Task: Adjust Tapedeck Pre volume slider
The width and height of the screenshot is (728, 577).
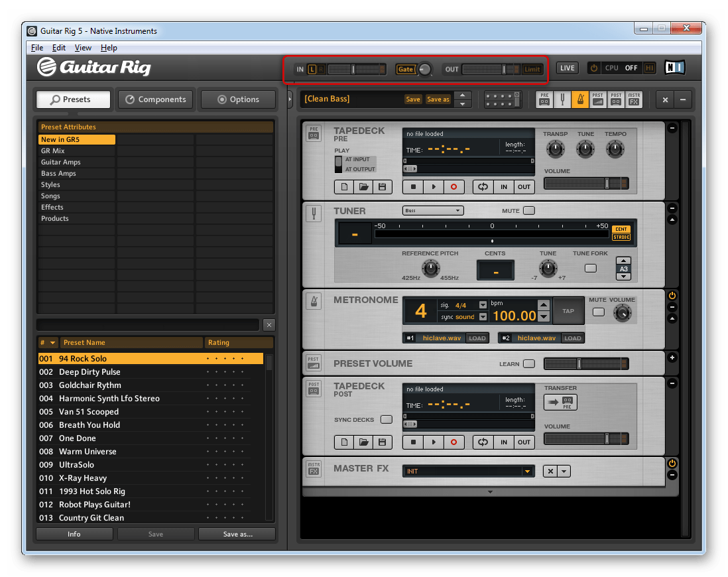Action: pyautogui.click(x=586, y=184)
